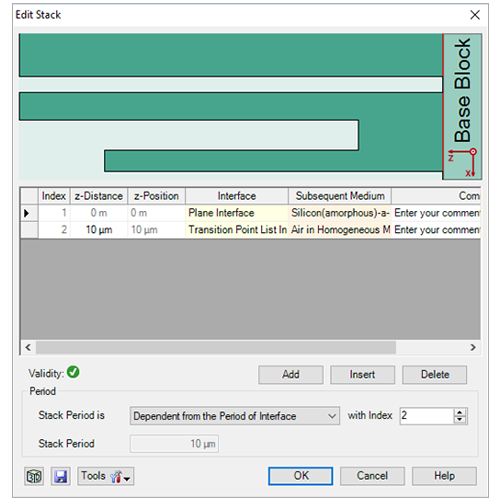Decrease the with Index value
This screenshot has width=500, height=500.
pyautogui.click(x=460, y=420)
